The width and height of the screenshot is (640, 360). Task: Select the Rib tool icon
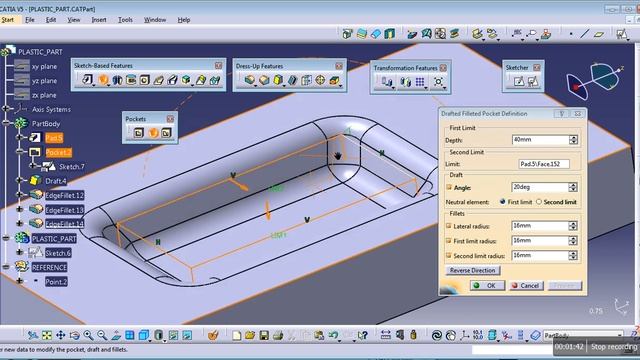pos(158,80)
